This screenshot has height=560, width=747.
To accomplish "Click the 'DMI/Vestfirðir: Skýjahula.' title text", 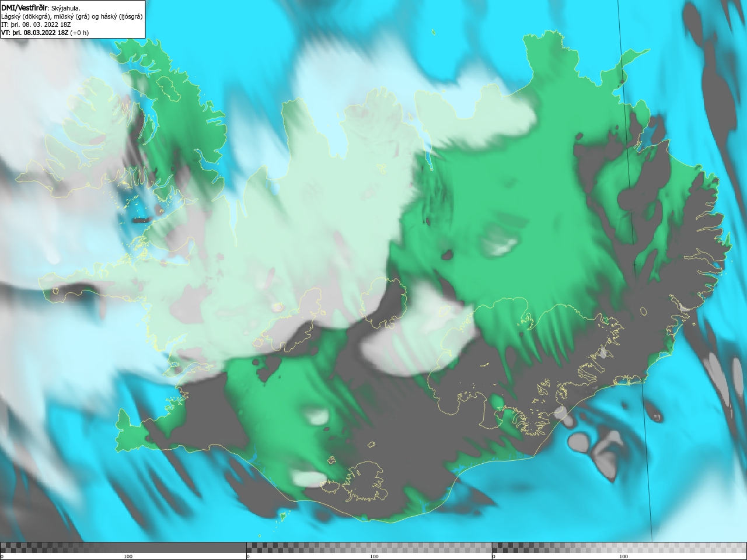I will click(41, 8).
